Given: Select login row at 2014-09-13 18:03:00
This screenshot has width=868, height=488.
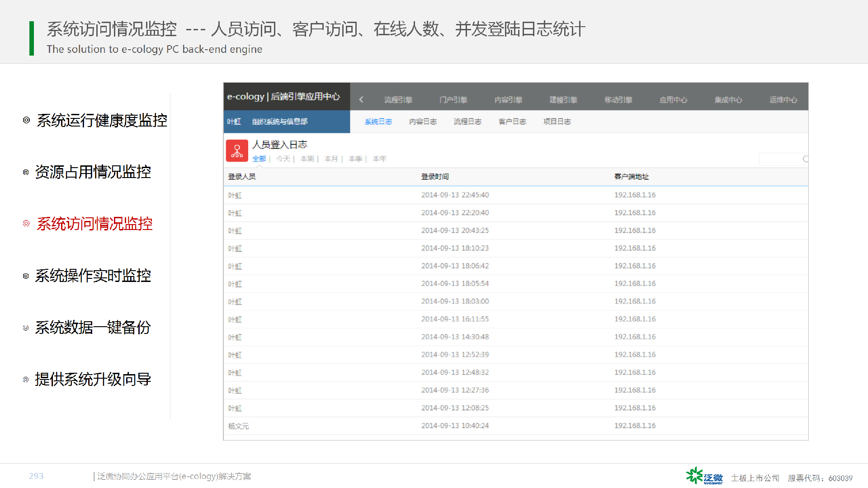Looking at the screenshot, I should 516,301.
